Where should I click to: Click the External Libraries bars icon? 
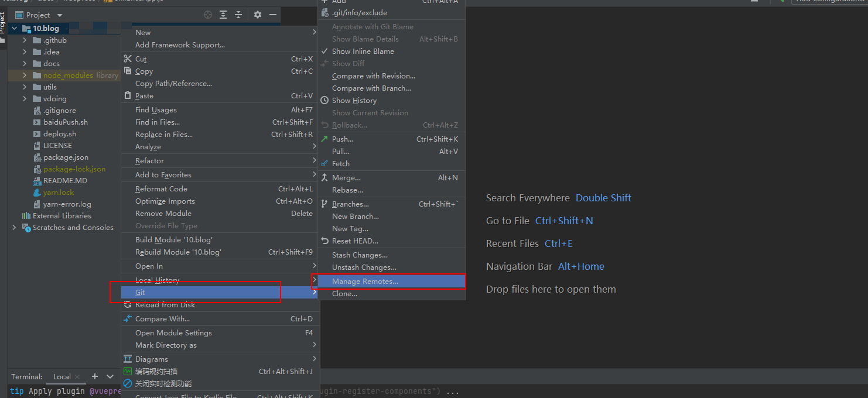tap(26, 215)
